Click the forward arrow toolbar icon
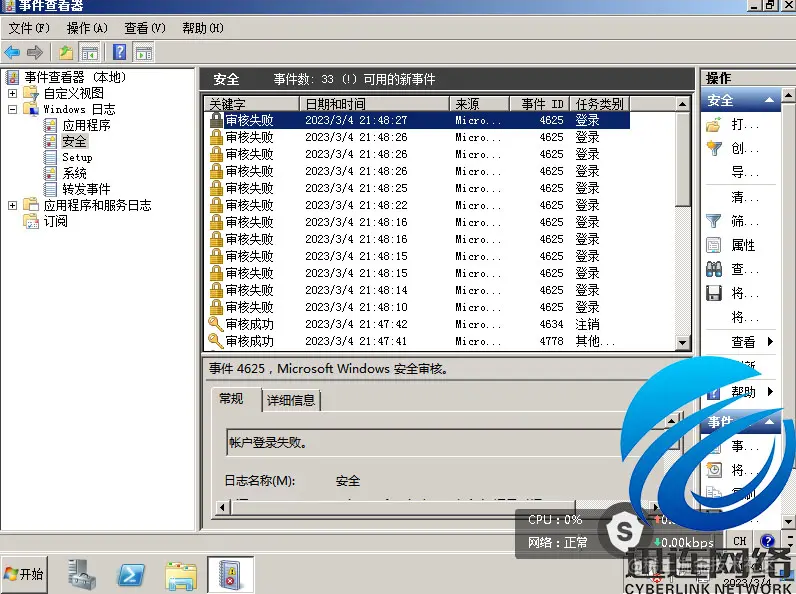This screenshot has height=594, width=796. (x=35, y=52)
